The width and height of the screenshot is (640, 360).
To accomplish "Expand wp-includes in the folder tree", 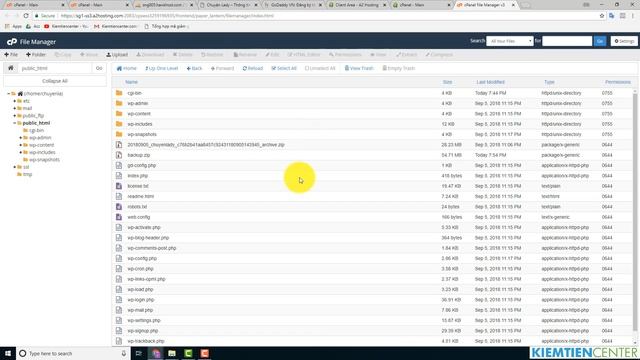I will (x=21, y=152).
